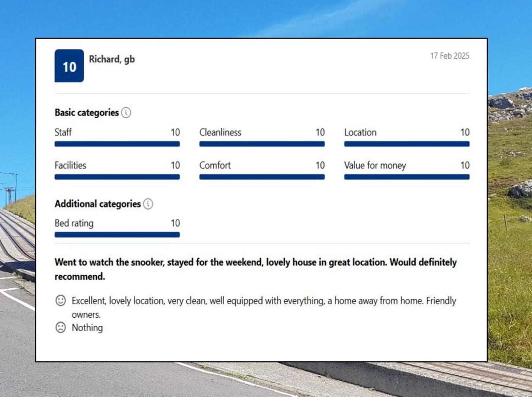Click the Location rating bar
Screen dimensions: 532x397
(x=407, y=144)
